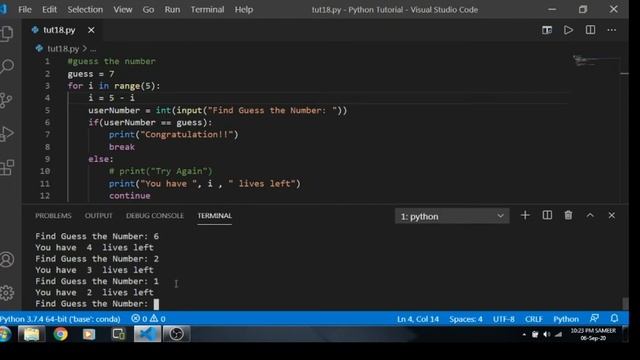
Task: Open the Search view in the activity bar
Action: pyautogui.click(x=7, y=66)
